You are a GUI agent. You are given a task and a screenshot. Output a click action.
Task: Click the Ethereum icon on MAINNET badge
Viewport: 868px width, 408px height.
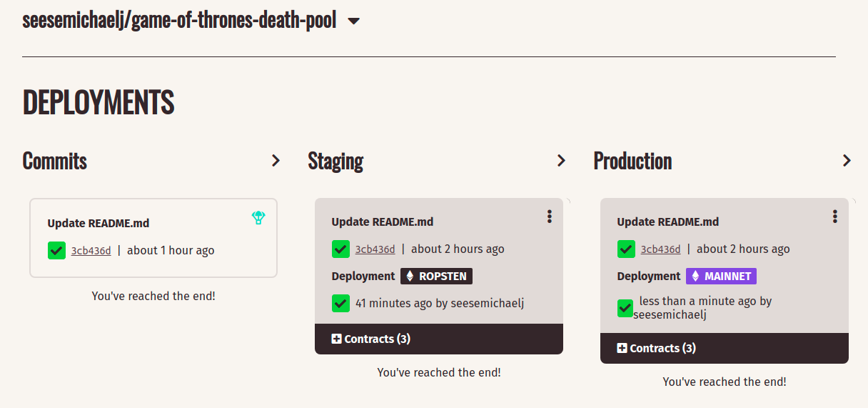695,277
